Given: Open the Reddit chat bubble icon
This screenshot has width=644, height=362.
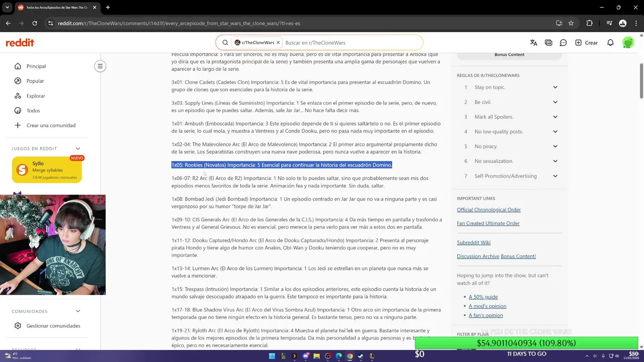Looking at the screenshot, I should (563, 43).
